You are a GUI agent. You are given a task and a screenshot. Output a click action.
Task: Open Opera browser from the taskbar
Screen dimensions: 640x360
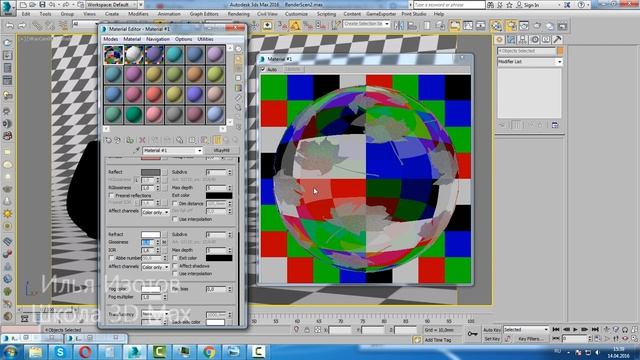(x=85, y=352)
